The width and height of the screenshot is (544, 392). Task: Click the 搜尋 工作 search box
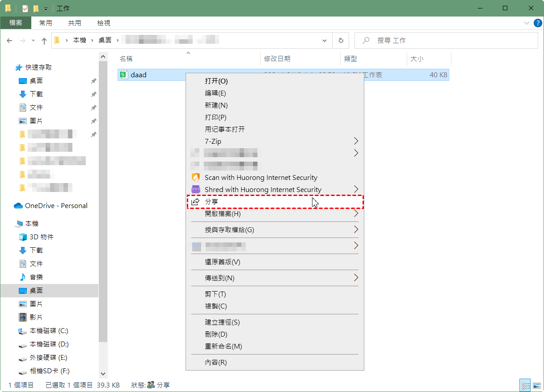(447, 40)
